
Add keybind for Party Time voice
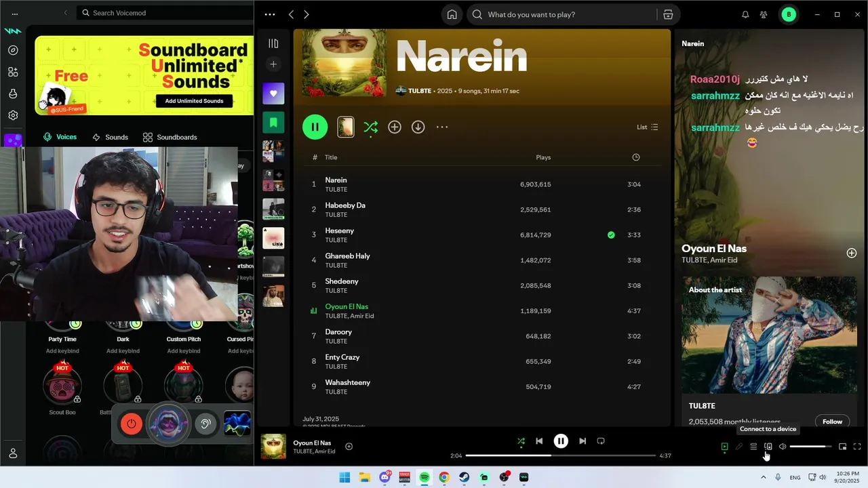tap(62, 351)
